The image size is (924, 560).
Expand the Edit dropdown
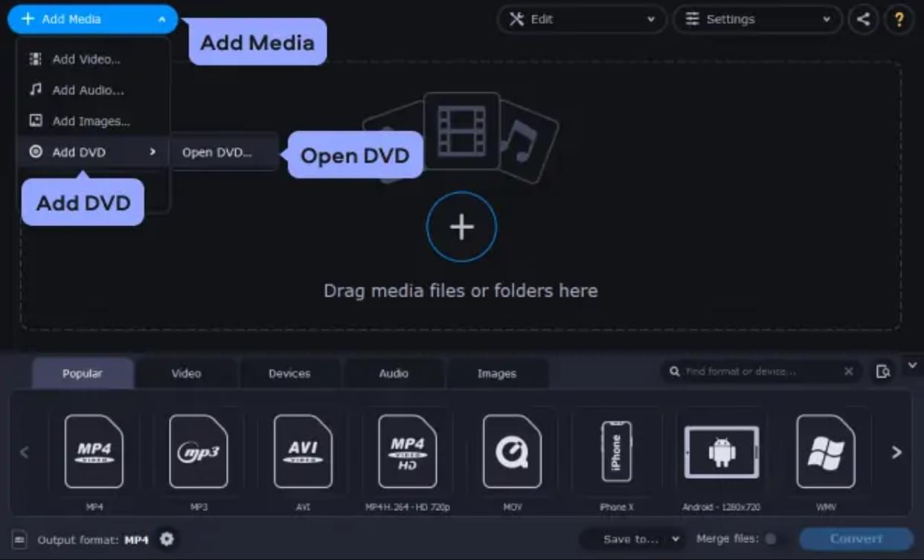click(581, 19)
